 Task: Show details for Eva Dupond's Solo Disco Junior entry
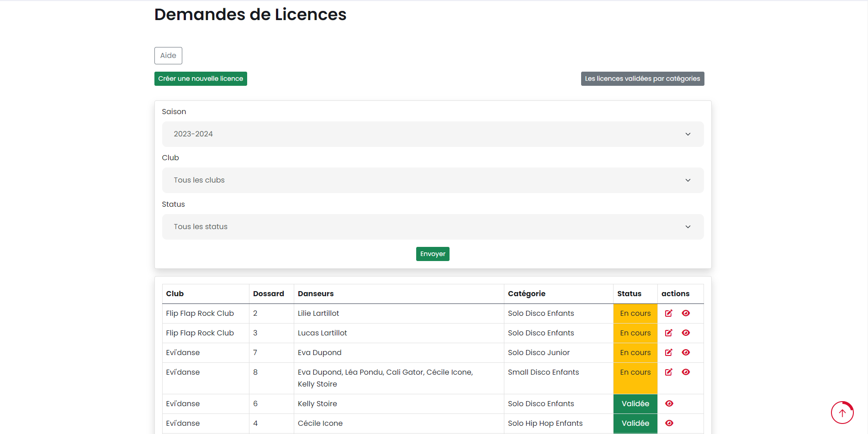tap(686, 352)
